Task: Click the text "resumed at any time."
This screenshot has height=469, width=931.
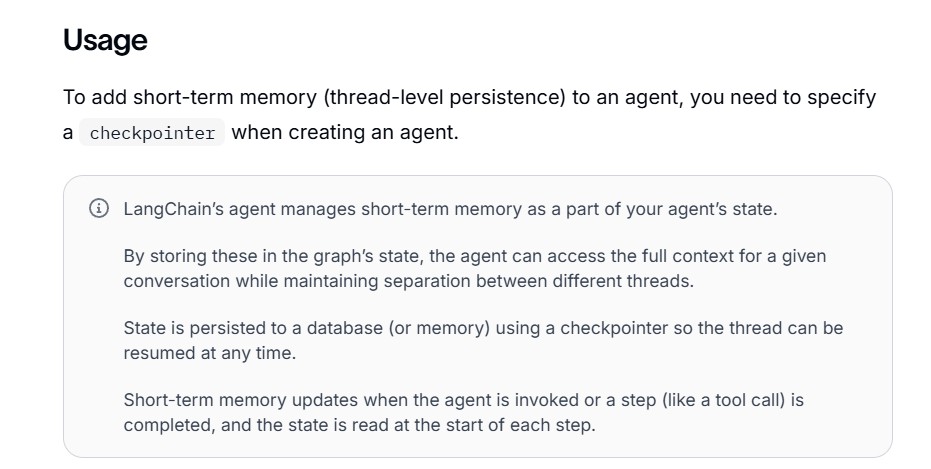Action: (210, 353)
